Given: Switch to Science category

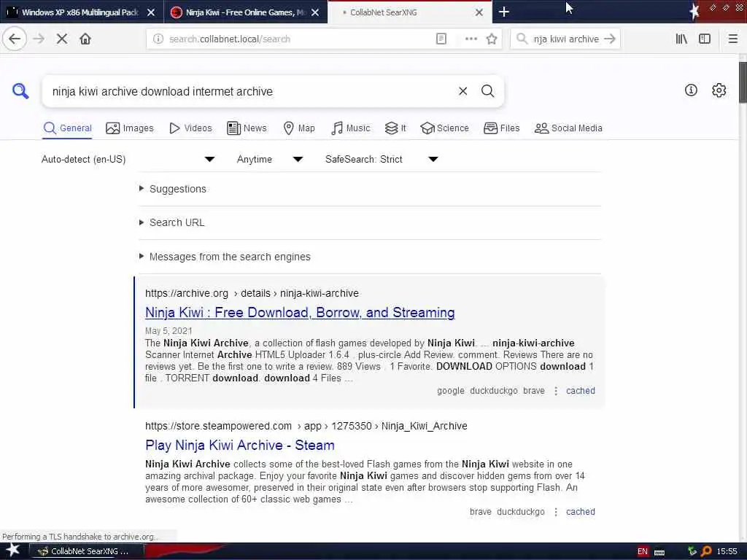Looking at the screenshot, I should tap(444, 128).
